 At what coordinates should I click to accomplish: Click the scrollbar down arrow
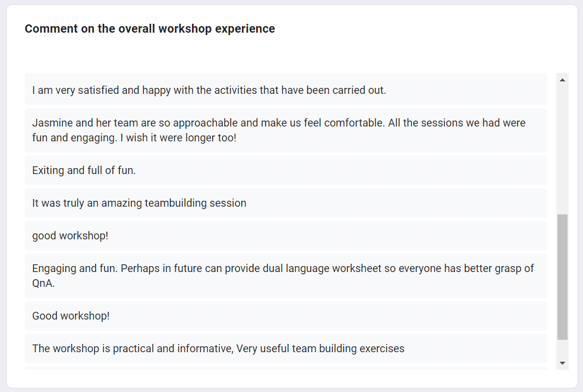pos(562,363)
